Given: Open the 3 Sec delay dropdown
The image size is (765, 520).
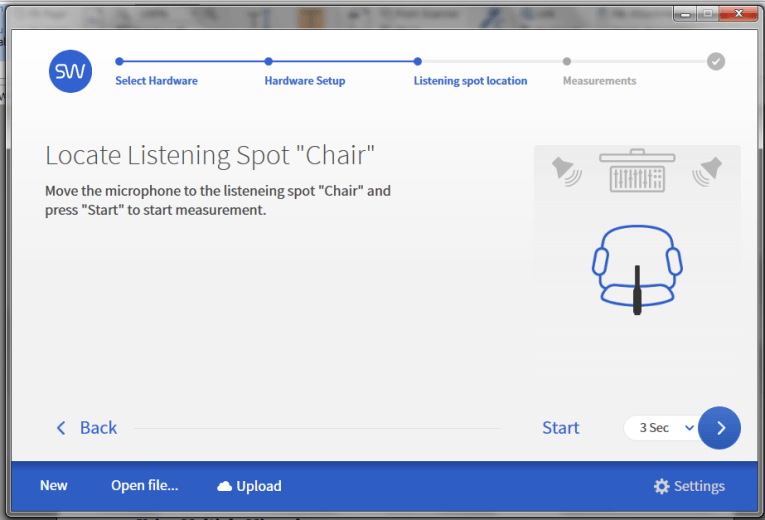Looking at the screenshot, I should tap(661, 428).
